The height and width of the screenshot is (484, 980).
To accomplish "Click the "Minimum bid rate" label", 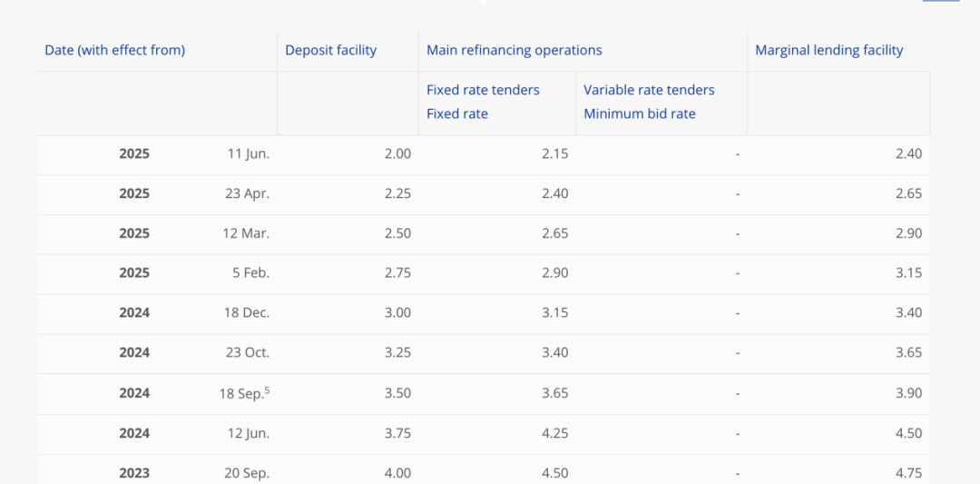I will 640,114.
